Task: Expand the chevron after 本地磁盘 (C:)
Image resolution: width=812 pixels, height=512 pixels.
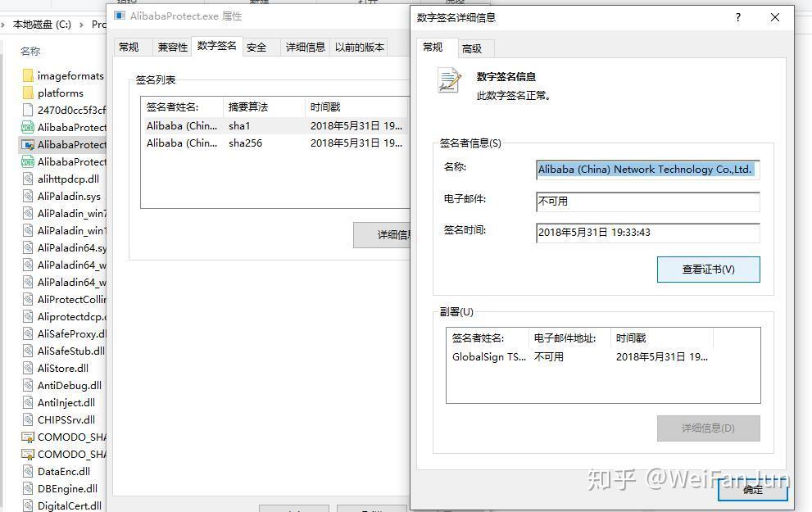Action: (81, 25)
